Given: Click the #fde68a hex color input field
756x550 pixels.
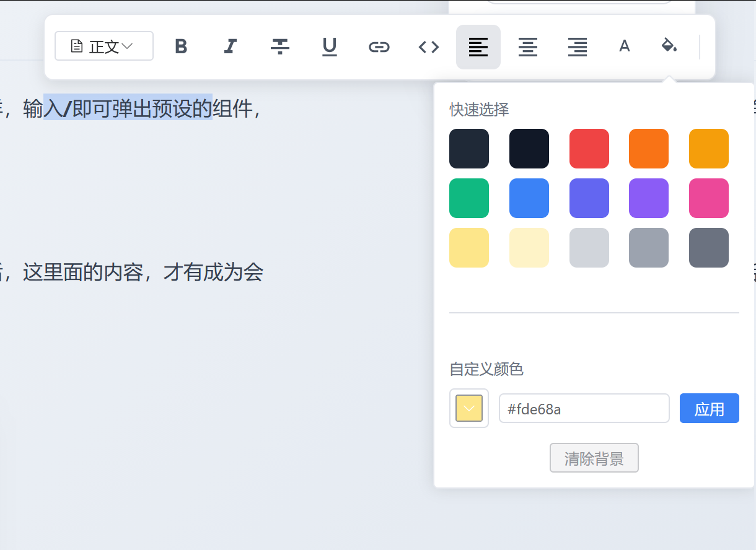Looking at the screenshot, I should [x=584, y=408].
